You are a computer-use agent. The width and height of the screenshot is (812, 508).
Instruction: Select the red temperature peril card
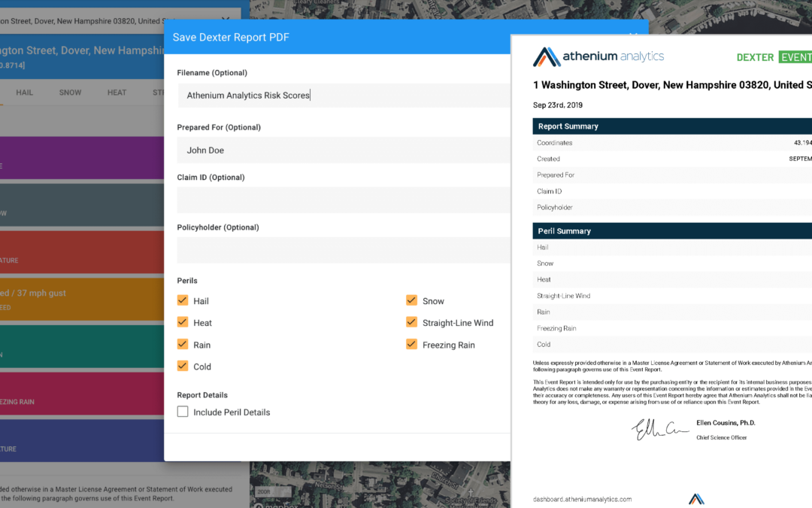(82, 252)
